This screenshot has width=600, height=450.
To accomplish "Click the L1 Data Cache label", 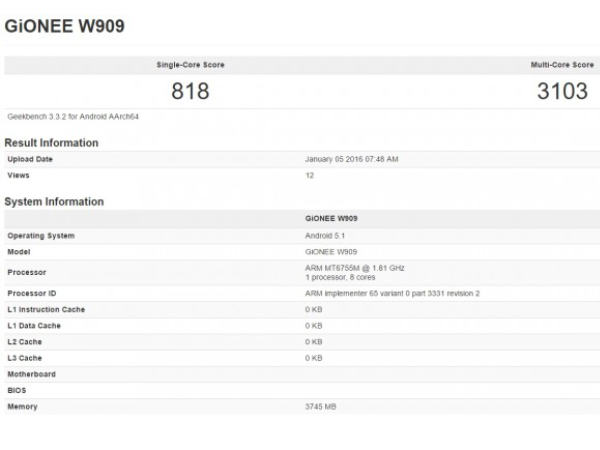I will [34, 326].
